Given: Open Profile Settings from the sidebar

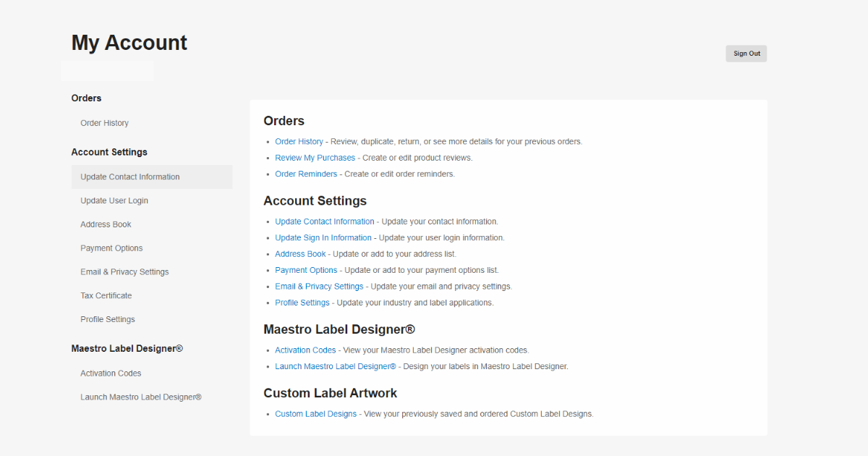Looking at the screenshot, I should [107, 318].
